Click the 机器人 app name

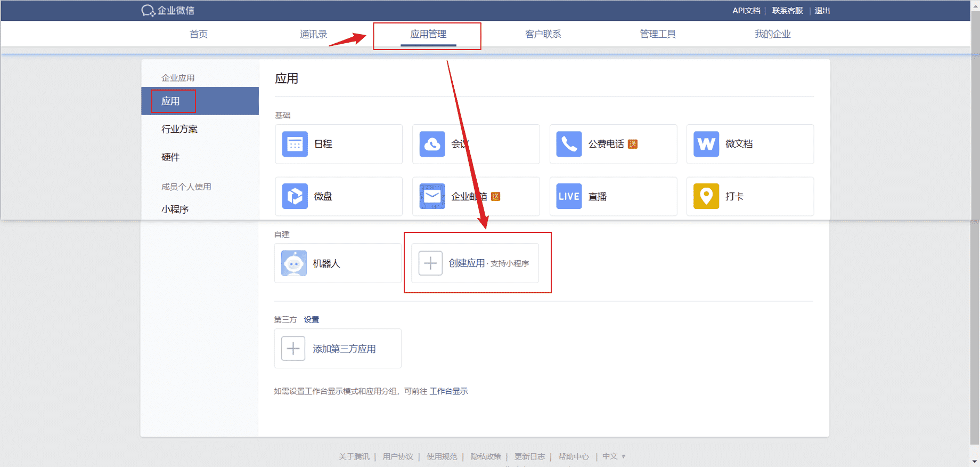click(326, 263)
